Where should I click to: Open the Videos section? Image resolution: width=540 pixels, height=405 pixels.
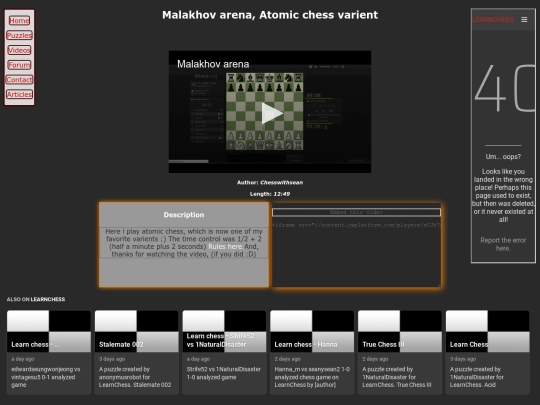[x=19, y=50]
